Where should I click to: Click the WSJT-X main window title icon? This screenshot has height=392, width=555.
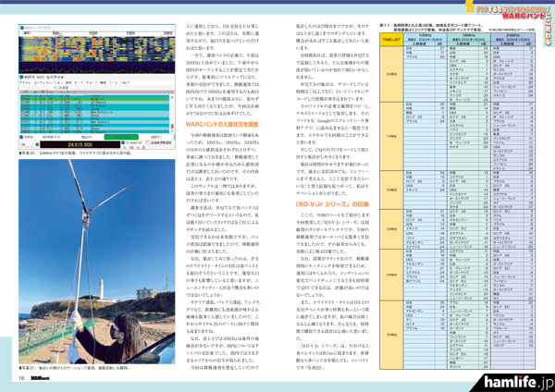coord(22,77)
